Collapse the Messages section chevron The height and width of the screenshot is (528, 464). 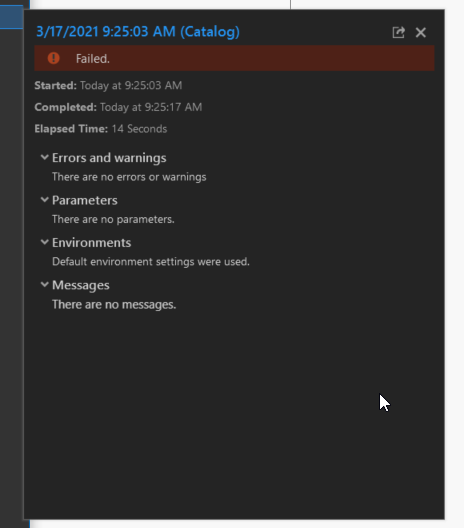click(x=44, y=285)
